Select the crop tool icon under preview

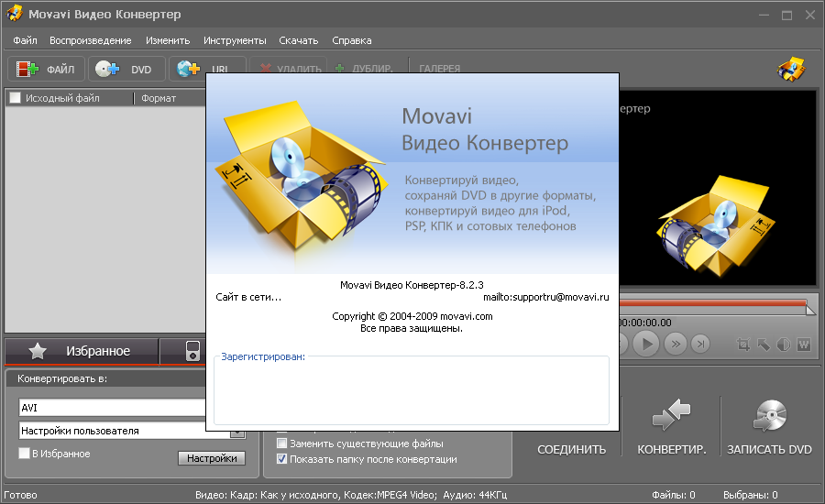(x=742, y=345)
